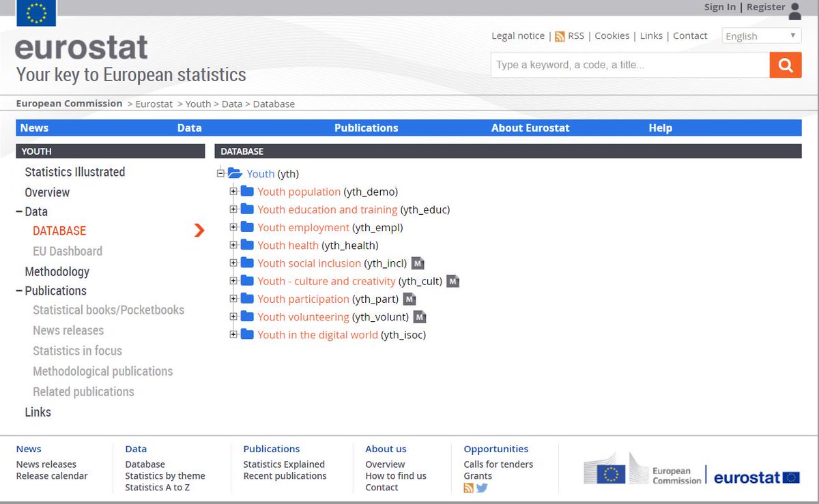Open Youth in the digital world link

(317, 334)
